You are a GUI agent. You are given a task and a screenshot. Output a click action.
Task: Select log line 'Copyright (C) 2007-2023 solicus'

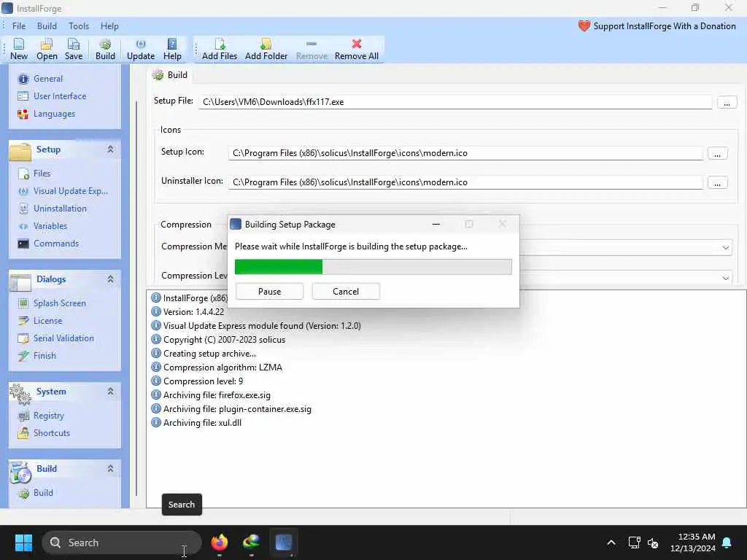pos(218,340)
